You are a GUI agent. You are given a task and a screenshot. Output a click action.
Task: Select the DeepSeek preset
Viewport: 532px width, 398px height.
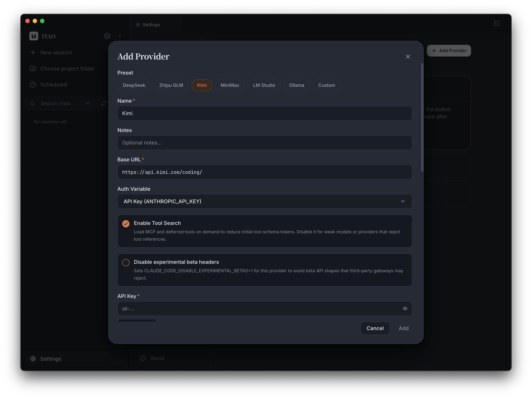click(134, 85)
